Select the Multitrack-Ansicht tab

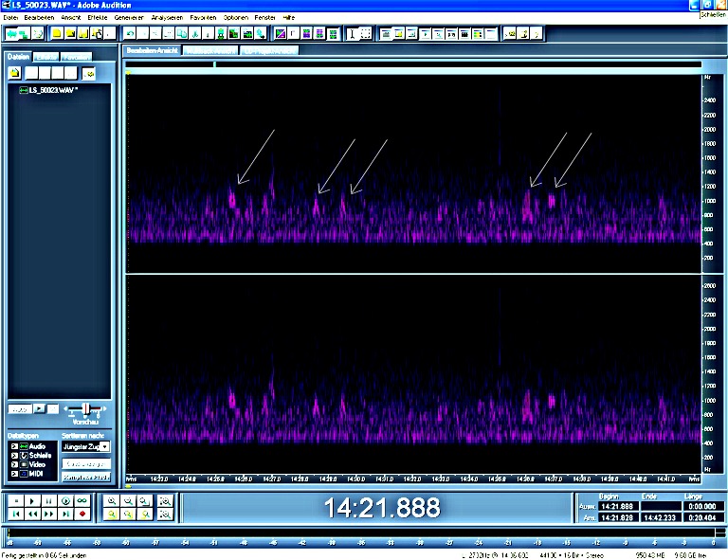[210, 50]
